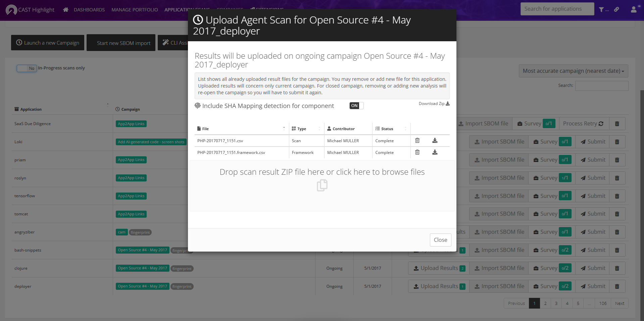644x321 pixels.
Task: Open Survey for bash-snippets
Action: 552,250
